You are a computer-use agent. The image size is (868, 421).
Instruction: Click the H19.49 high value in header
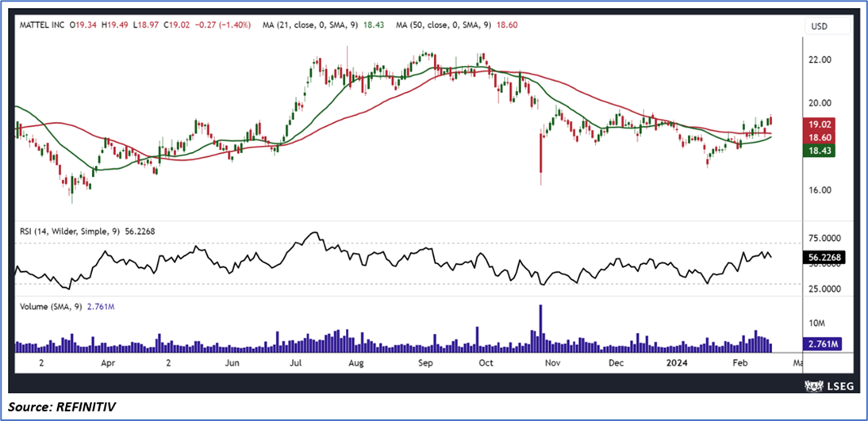click(116, 25)
